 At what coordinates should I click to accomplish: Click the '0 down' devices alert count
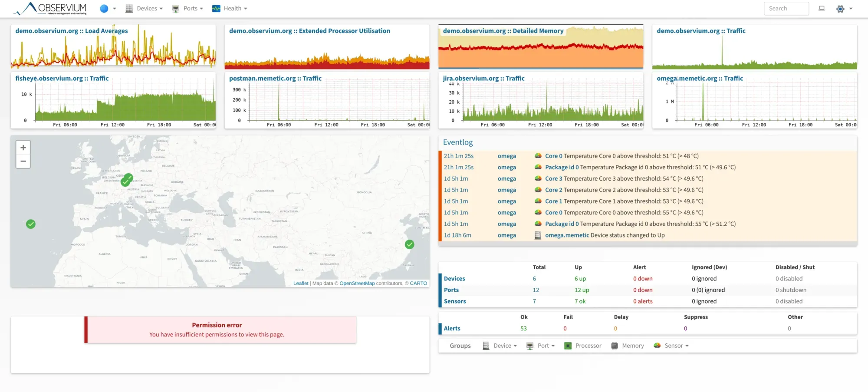tap(643, 279)
